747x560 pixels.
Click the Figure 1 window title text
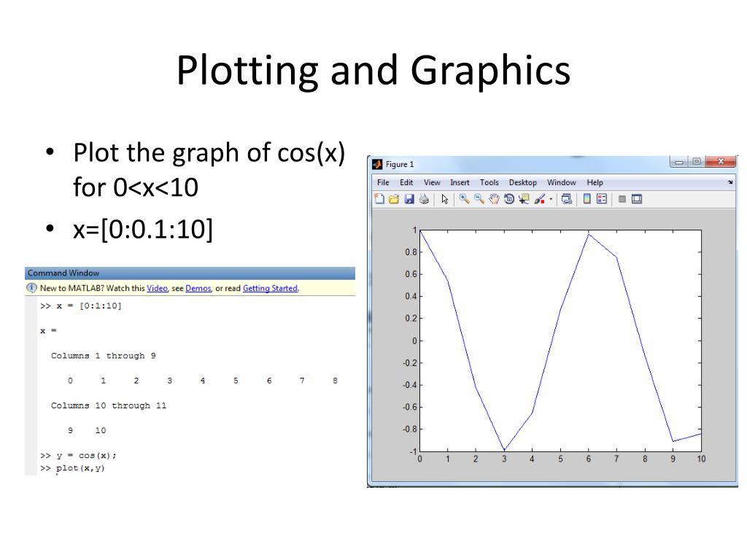(400, 164)
